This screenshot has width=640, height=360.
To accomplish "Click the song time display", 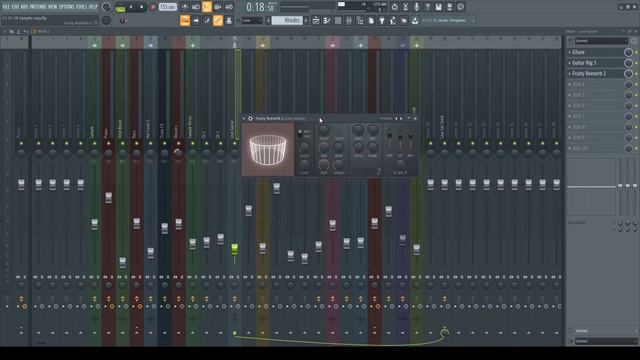I will 260,7.
